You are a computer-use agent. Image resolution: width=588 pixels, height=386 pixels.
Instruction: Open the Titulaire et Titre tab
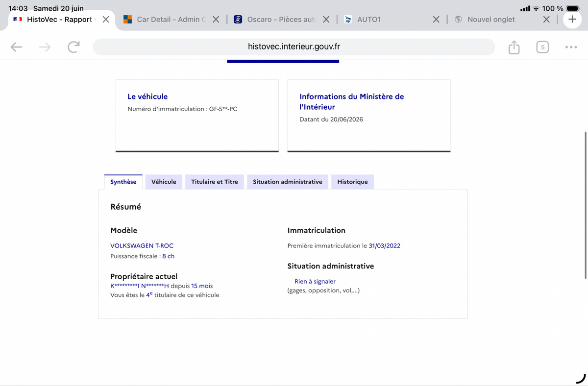tap(215, 182)
